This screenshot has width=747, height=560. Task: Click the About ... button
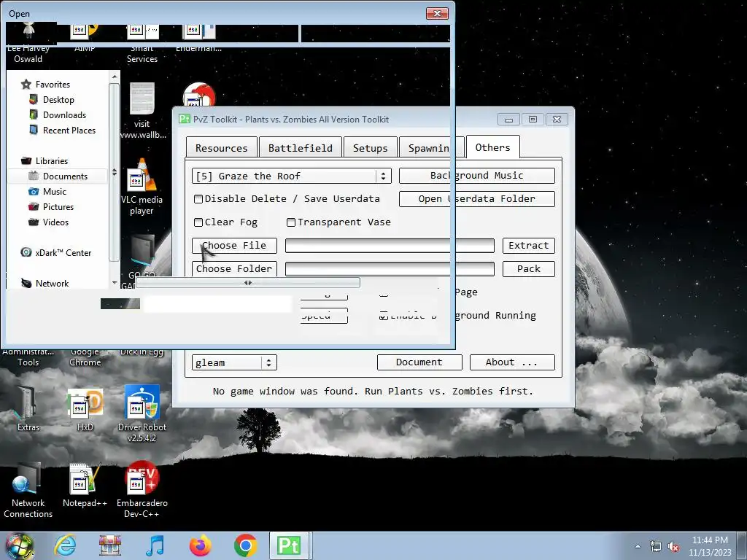(512, 362)
